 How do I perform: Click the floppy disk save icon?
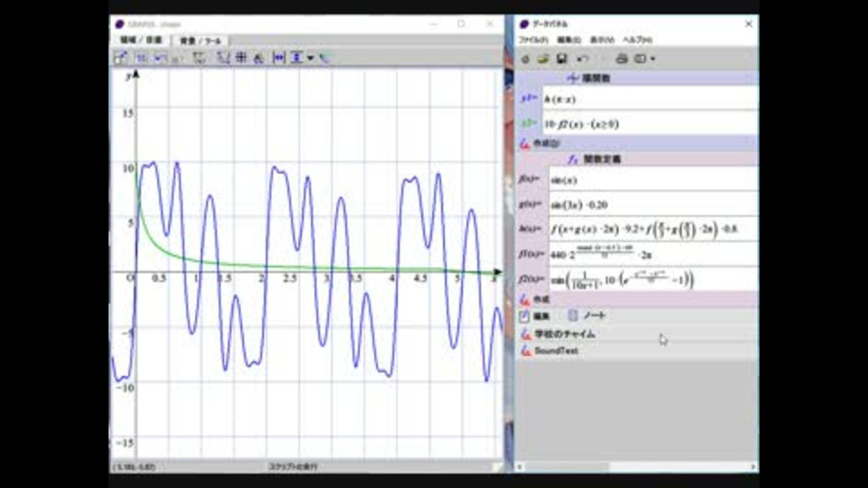(x=561, y=59)
